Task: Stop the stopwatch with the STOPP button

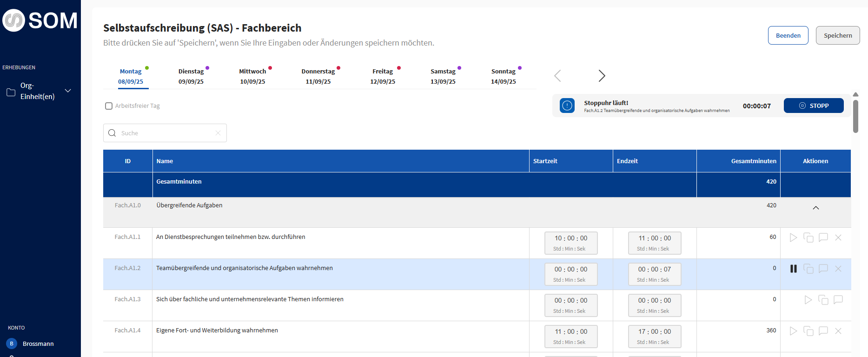Action: [813, 106]
